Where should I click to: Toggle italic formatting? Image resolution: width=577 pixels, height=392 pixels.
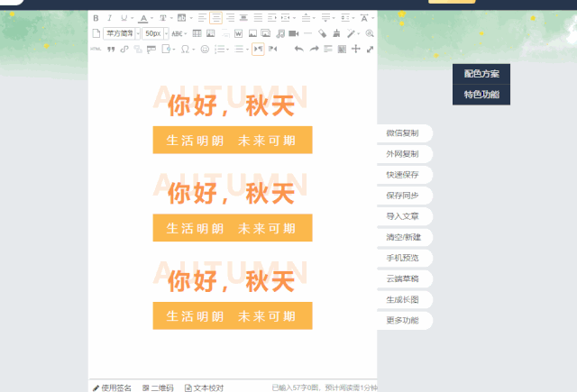tap(110, 18)
